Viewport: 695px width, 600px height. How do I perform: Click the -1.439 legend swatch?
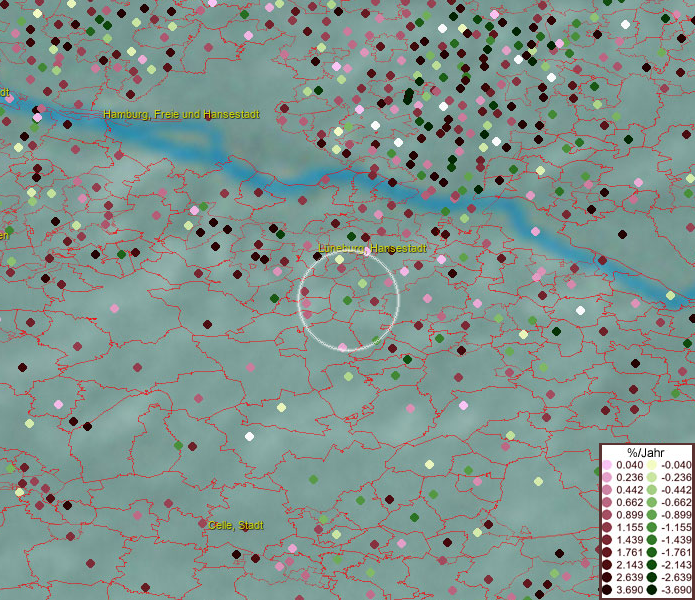[x=652, y=540]
